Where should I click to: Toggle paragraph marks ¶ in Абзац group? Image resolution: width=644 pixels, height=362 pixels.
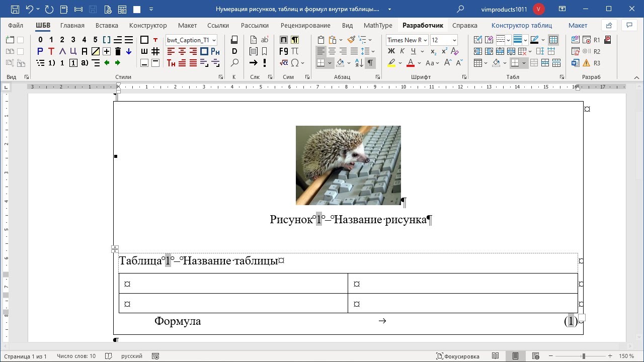tap(370, 63)
